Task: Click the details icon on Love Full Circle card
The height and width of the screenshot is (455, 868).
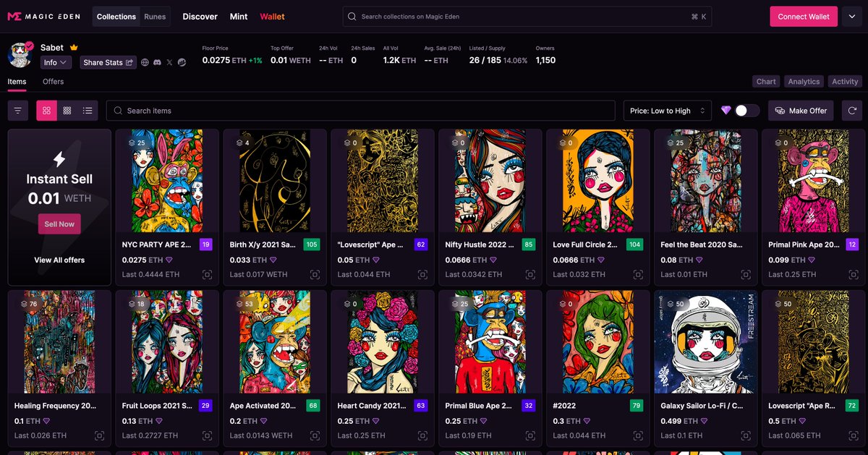Action: (638, 275)
